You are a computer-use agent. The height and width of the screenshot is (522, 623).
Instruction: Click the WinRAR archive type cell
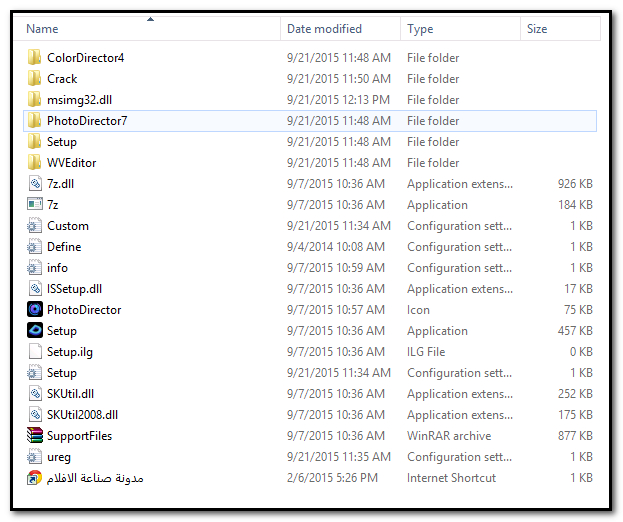(x=449, y=436)
